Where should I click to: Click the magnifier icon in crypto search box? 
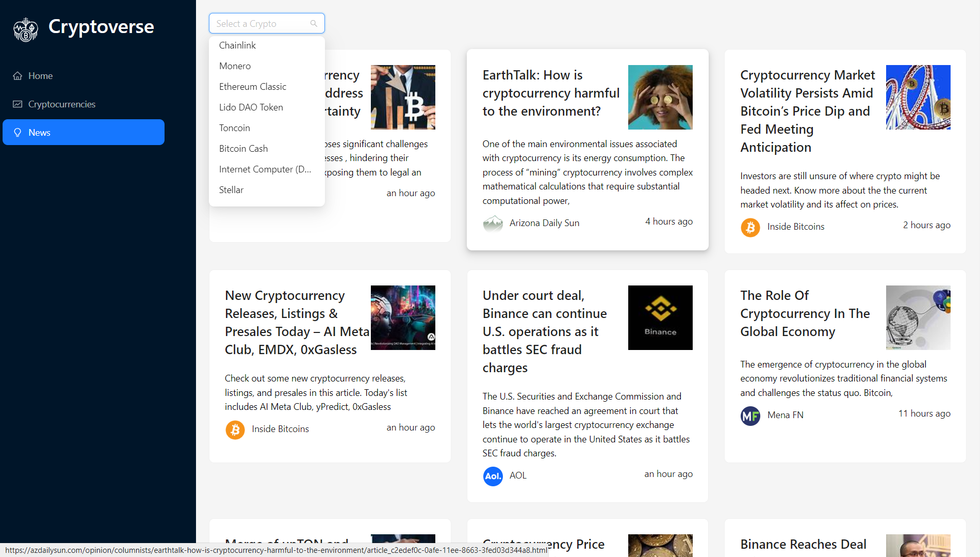(x=313, y=23)
